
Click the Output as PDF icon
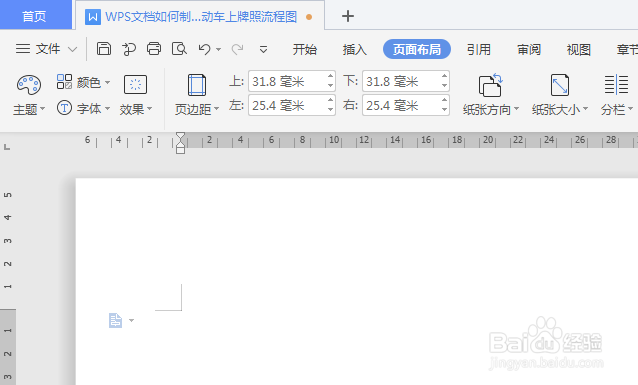click(x=129, y=49)
